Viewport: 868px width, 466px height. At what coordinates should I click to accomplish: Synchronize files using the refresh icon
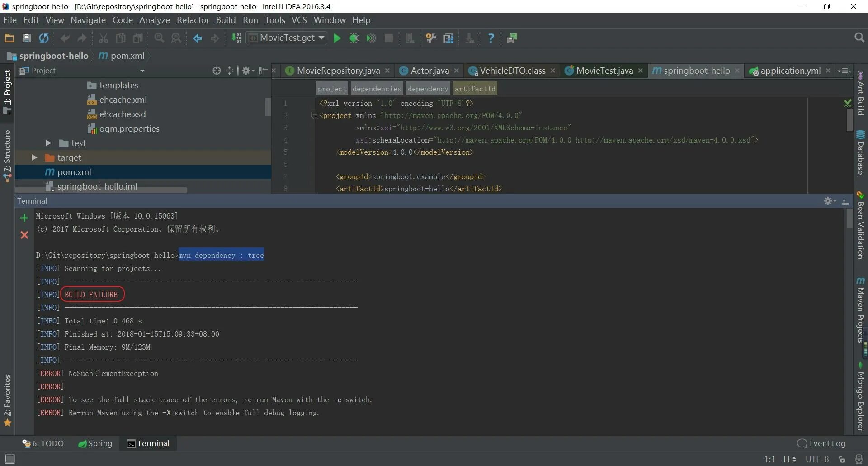(x=43, y=38)
